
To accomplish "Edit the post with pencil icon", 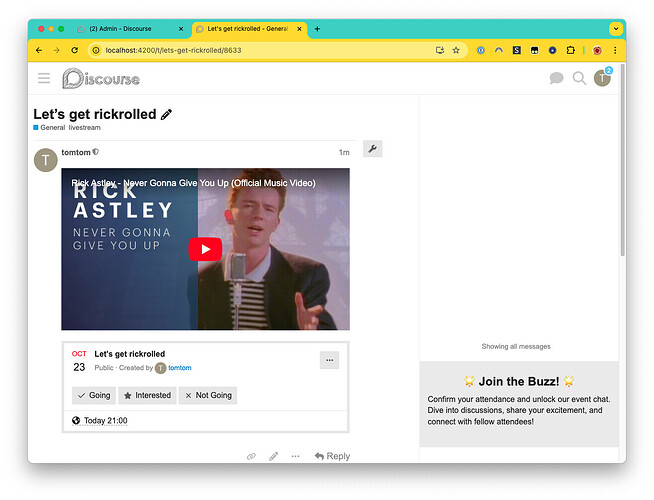I will (273, 456).
